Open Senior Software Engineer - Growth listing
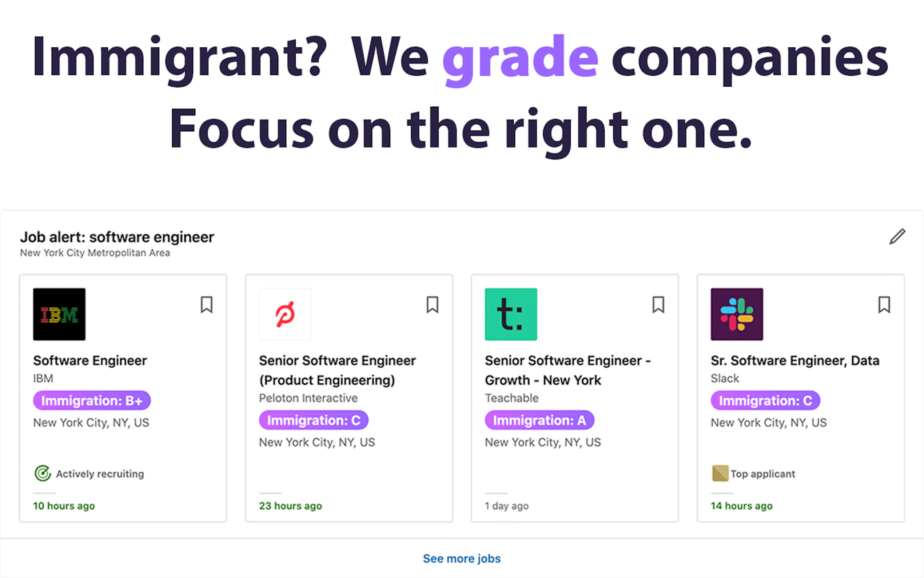This screenshot has width=924, height=578. (x=567, y=370)
